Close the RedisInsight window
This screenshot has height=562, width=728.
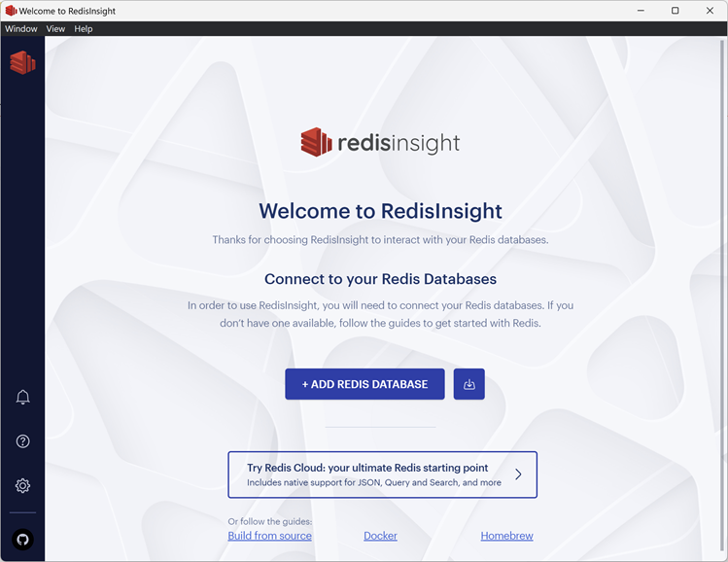710,11
